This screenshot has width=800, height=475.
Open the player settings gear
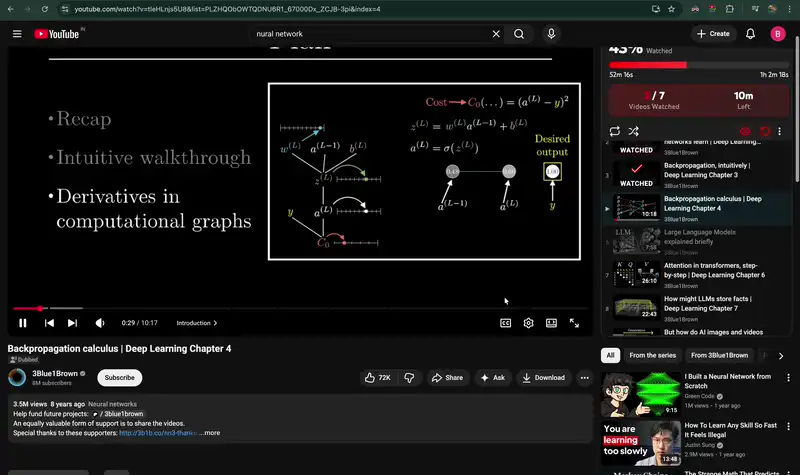coord(529,323)
